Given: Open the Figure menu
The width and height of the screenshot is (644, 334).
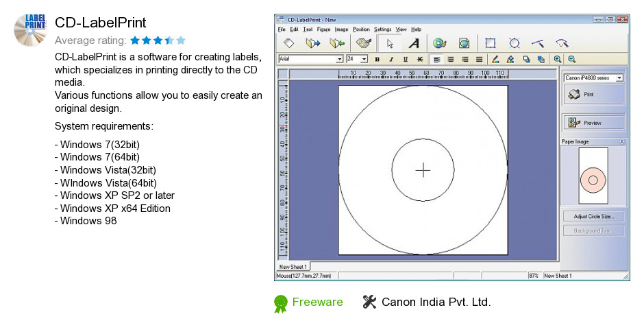Looking at the screenshot, I should tap(323, 29).
